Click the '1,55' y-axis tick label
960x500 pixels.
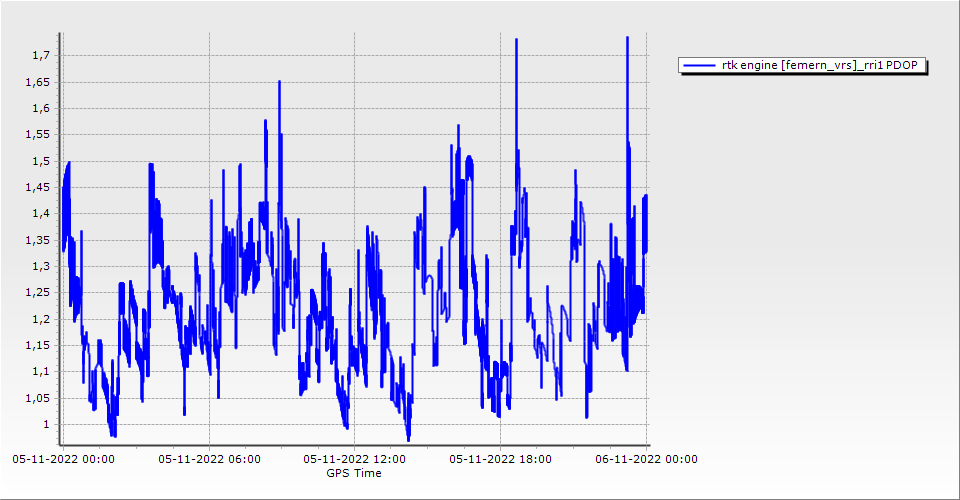pos(37,134)
